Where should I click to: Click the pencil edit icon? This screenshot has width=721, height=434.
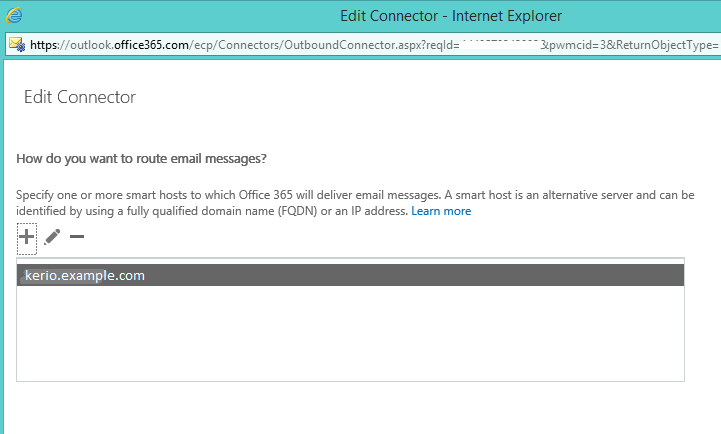(x=52, y=236)
